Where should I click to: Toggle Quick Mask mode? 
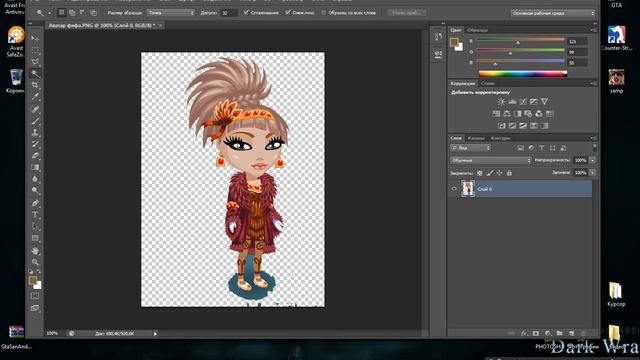click(35, 296)
